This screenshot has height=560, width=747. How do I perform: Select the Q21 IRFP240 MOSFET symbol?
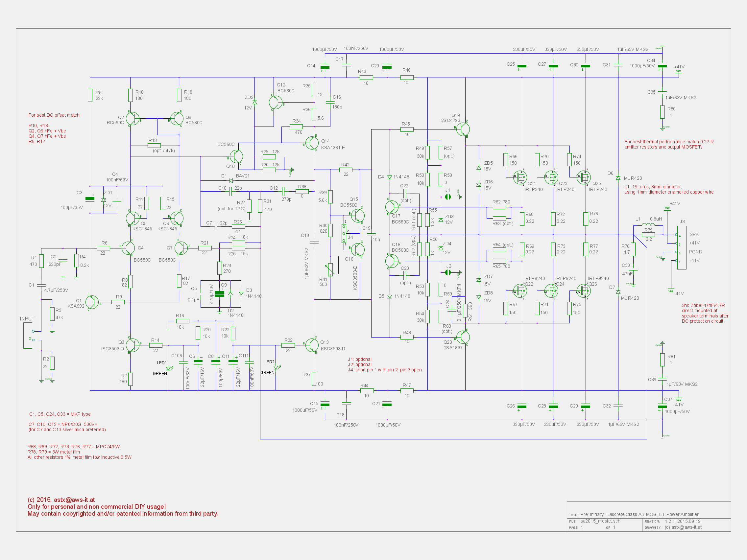(x=520, y=177)
